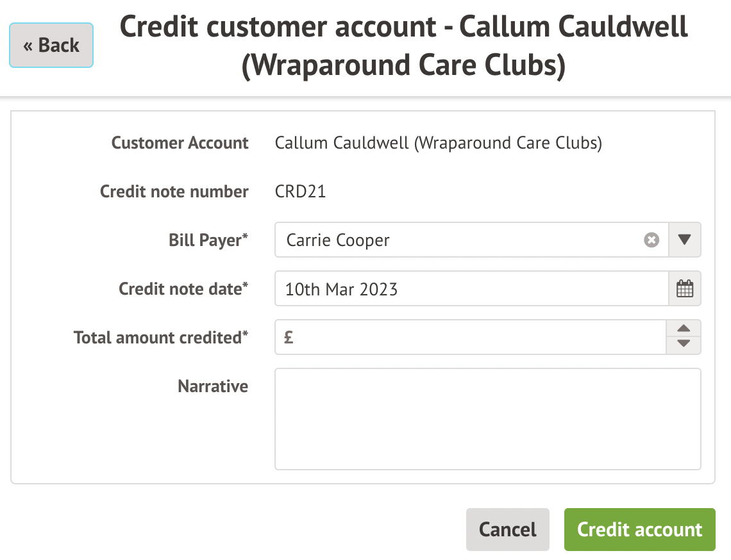Select the Credit note date field
Viewport: 731px width, 560px height.
(x=471, y=288)
